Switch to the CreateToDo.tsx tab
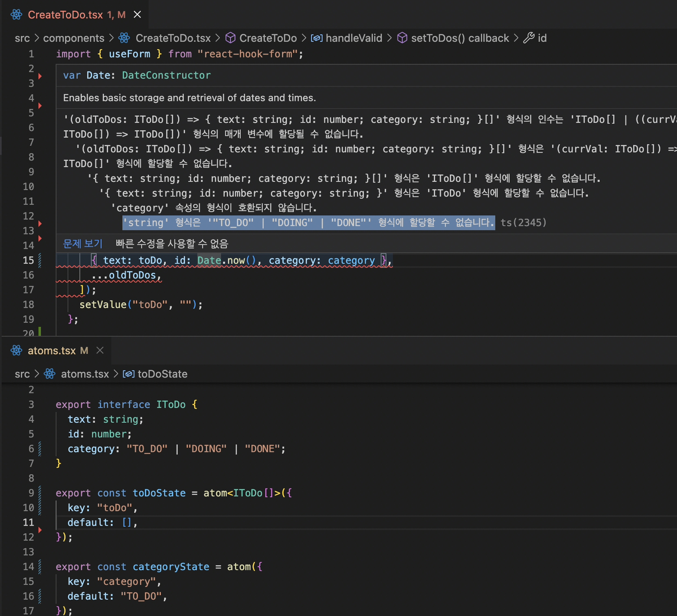The width and height of the screenshot is (677, 616). tap(74, 15)
